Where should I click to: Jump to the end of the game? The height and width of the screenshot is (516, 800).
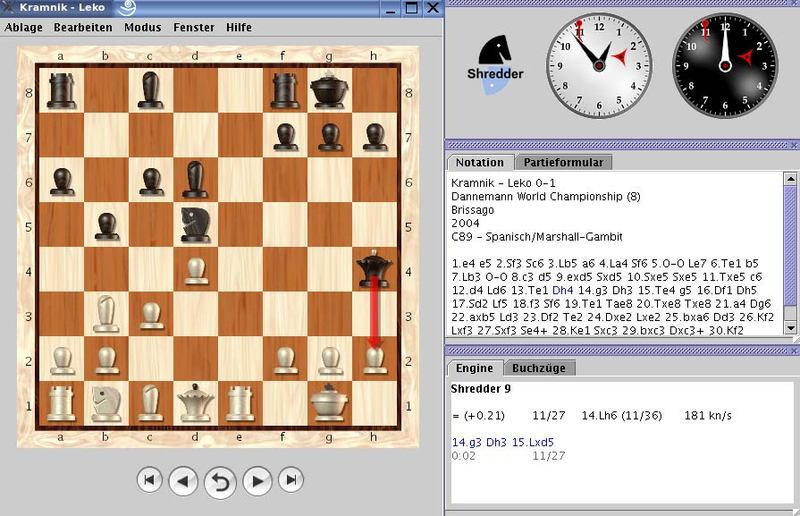[x=291, y=481]
